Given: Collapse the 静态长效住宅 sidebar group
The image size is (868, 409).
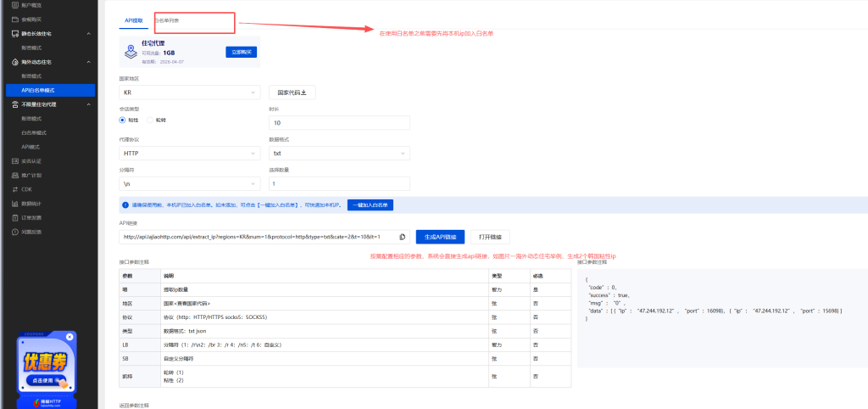Looking at the screenshot, I should 88,34.
